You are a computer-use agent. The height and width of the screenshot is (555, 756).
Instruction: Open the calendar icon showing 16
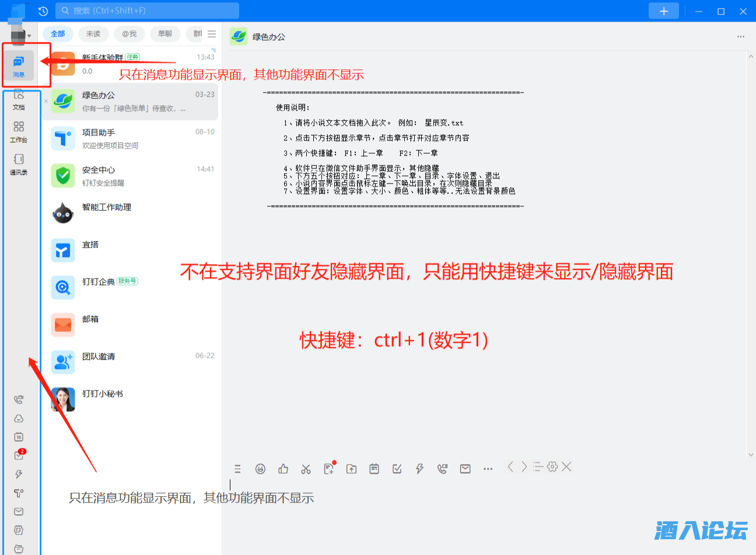tap(19, 437)
